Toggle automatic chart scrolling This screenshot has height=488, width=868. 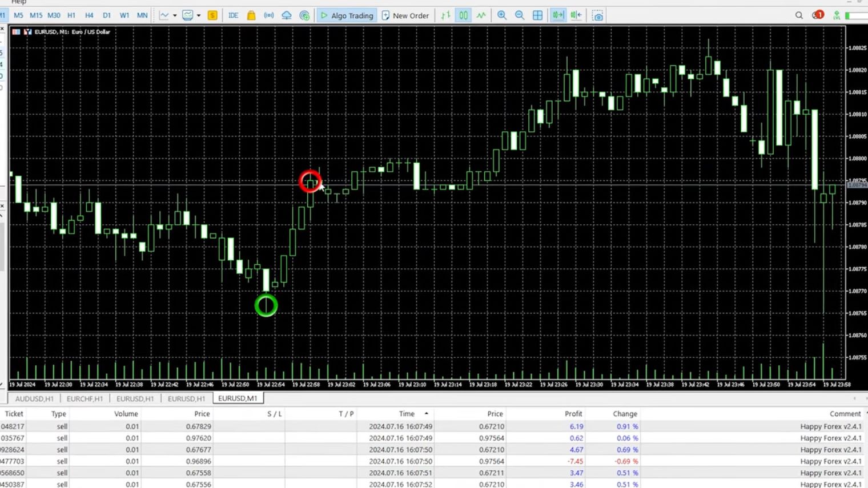557,15
